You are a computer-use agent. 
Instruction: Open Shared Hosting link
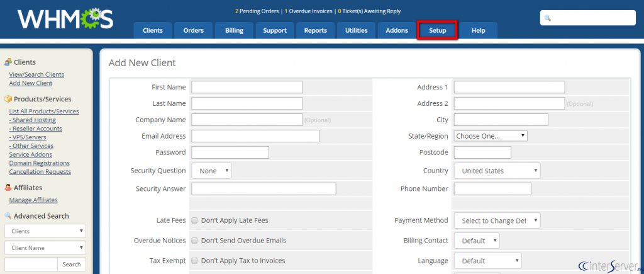[33, 120]
